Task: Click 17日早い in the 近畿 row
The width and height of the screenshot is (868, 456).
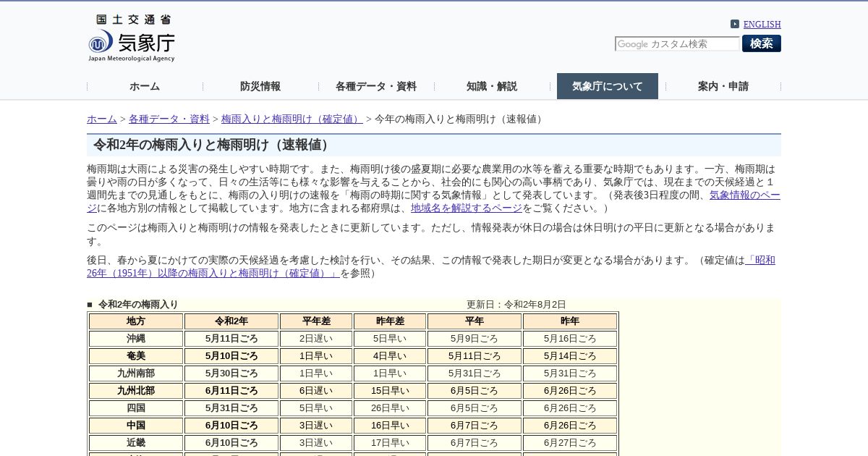Action: 390,443
